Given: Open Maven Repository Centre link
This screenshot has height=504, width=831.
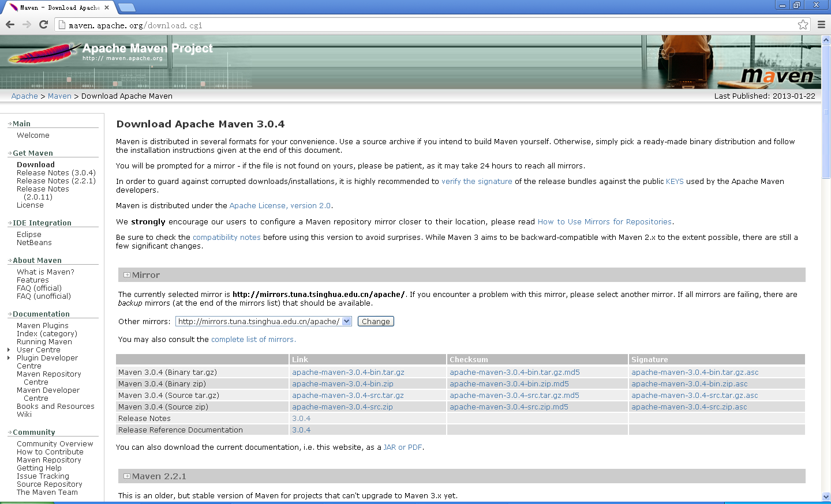Looking at the screenshot, I should click(48, 378).
